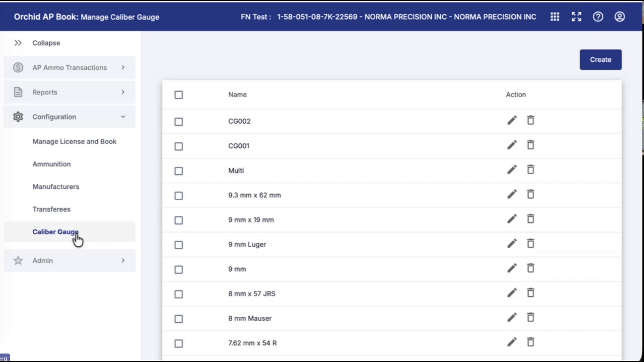Viewport: 644px width, 362px height.
Task: Open the user account profile icon
Action: point(619,17)
